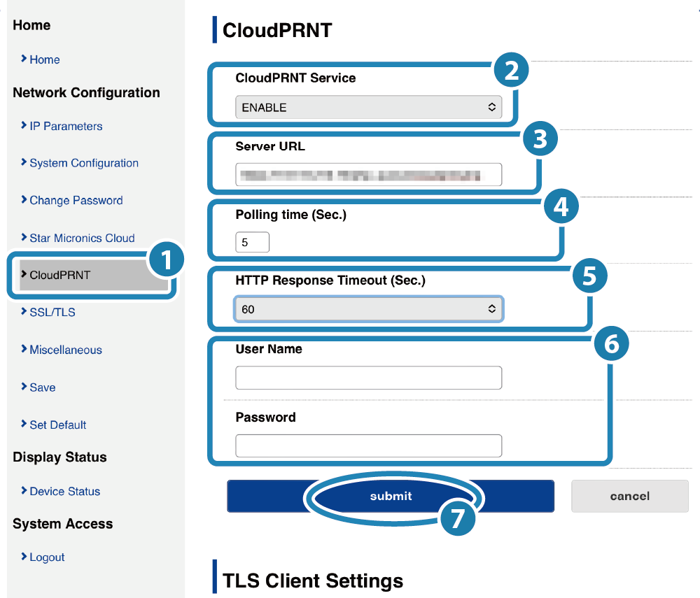700x598 pixels.
Task: Go to Miscellaneous settings
Action: point(65,350)
